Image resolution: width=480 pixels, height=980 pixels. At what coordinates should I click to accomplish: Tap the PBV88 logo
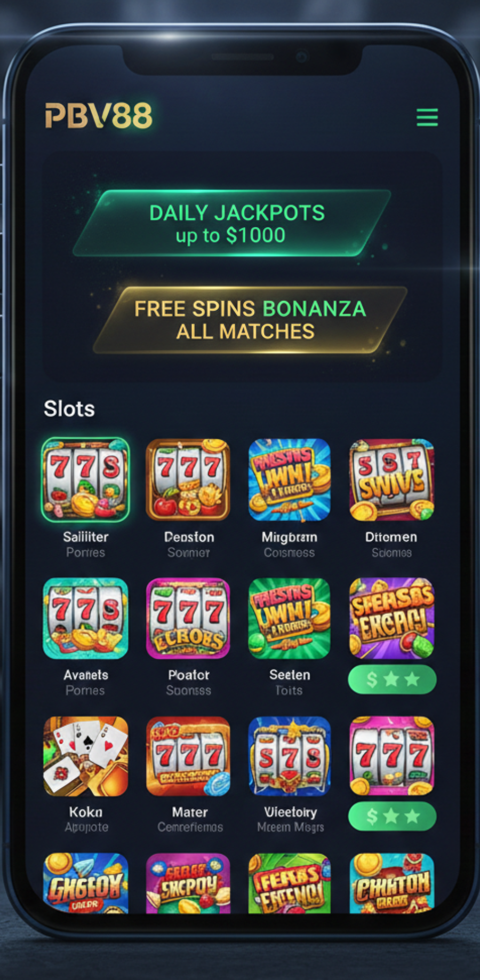click(99, 116)
